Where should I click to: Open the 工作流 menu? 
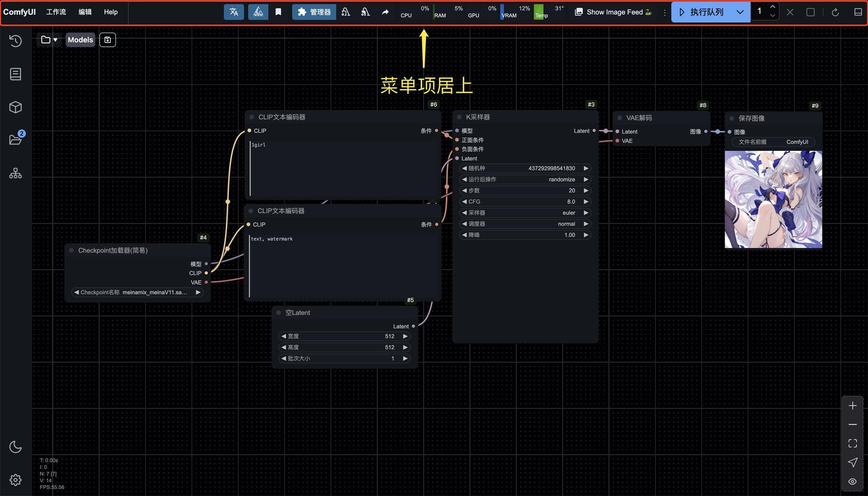[56, 12]
